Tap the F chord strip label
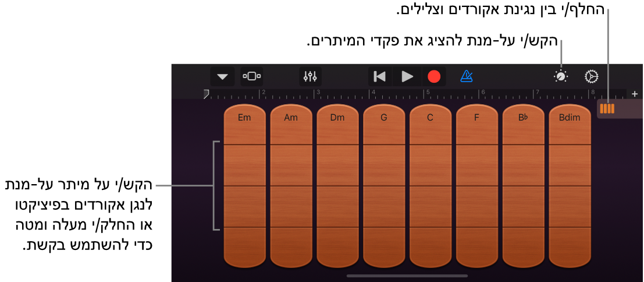 pos(476,118)
